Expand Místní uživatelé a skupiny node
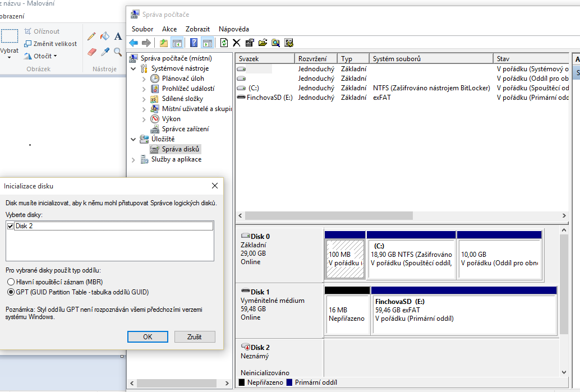The height and width of the screenshot is (392, 580). pyautogui.click(x=144, y=109)
